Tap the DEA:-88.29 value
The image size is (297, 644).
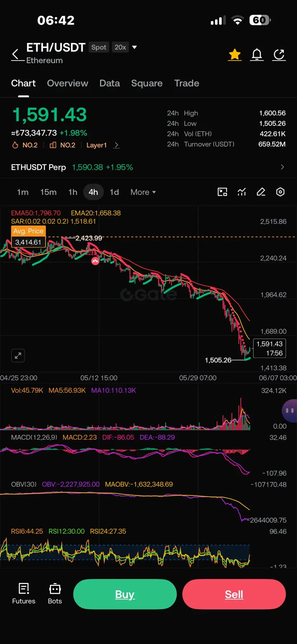pos(157,437)
